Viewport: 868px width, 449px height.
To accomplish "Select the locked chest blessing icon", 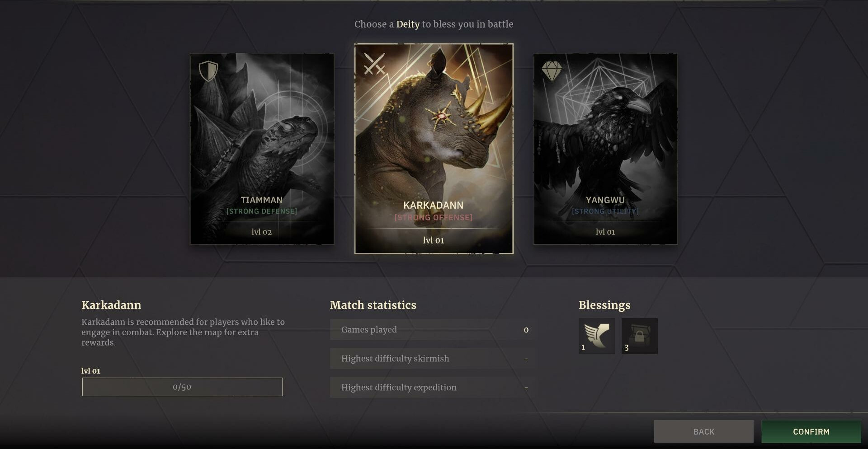I will [x=639, y=336].
